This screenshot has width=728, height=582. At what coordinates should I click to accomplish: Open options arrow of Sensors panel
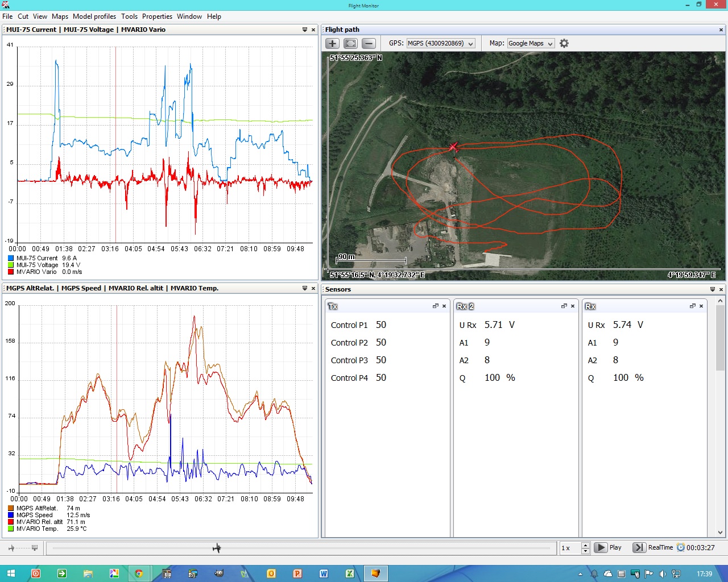point(713,289)
